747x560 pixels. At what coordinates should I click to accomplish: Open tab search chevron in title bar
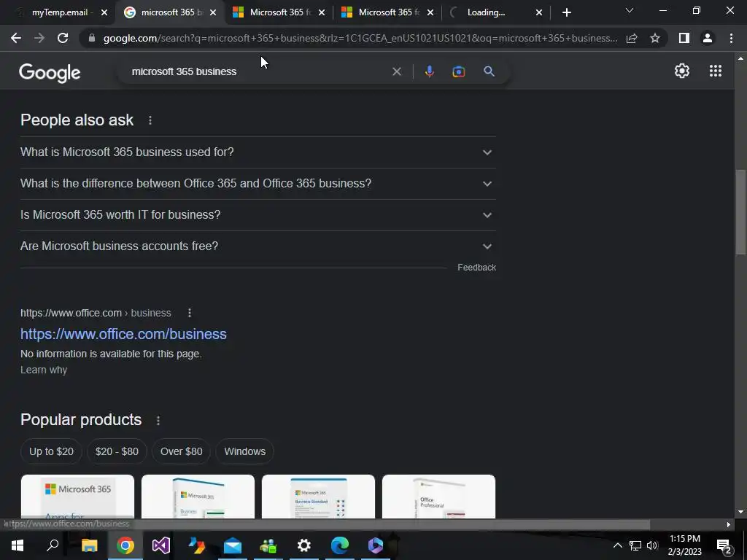point(630,10)
